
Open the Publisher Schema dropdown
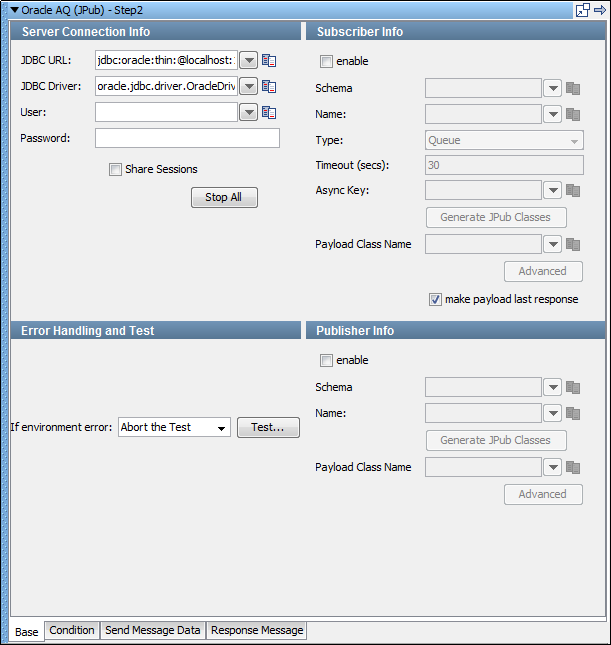coord(553,387)
